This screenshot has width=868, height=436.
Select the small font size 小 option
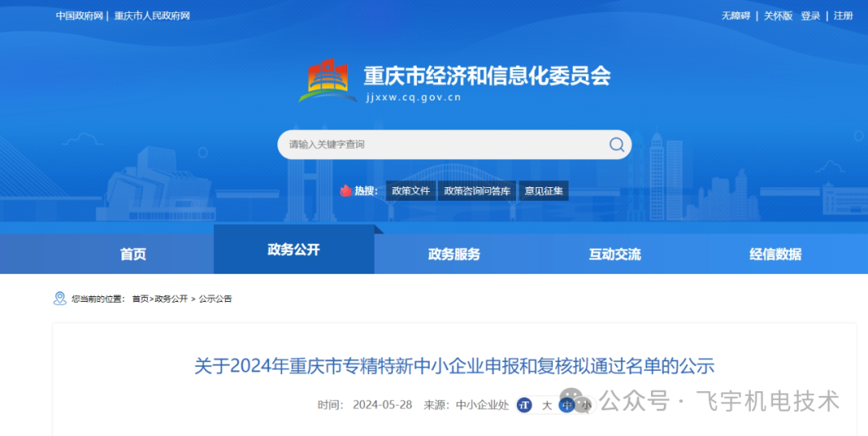(x=586, y=405)
